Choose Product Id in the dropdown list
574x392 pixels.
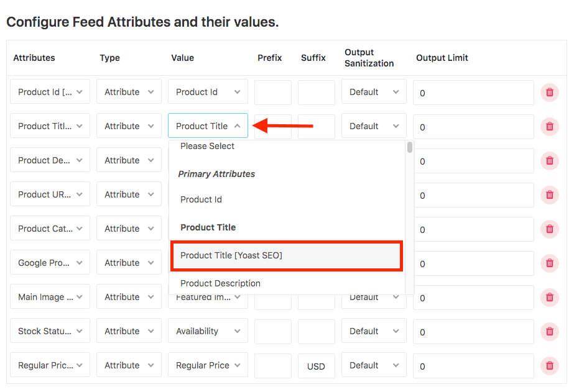(x=287, y=199)
